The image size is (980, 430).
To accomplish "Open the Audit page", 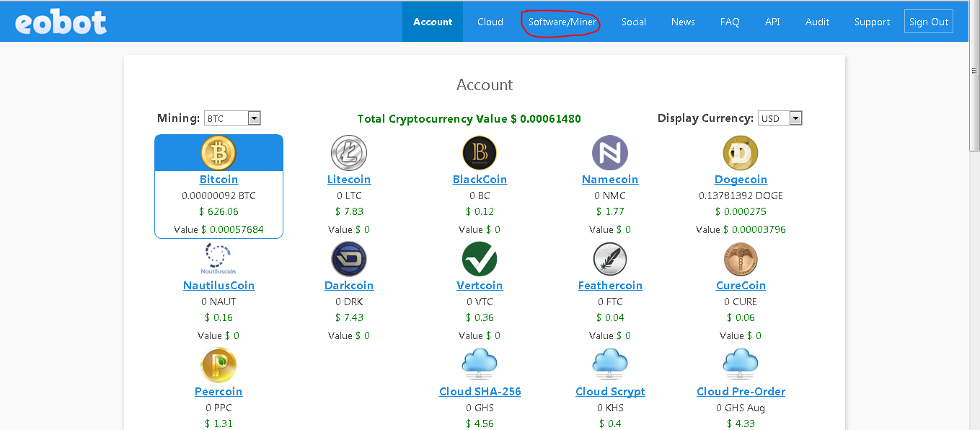I will (x=817, y=22).
